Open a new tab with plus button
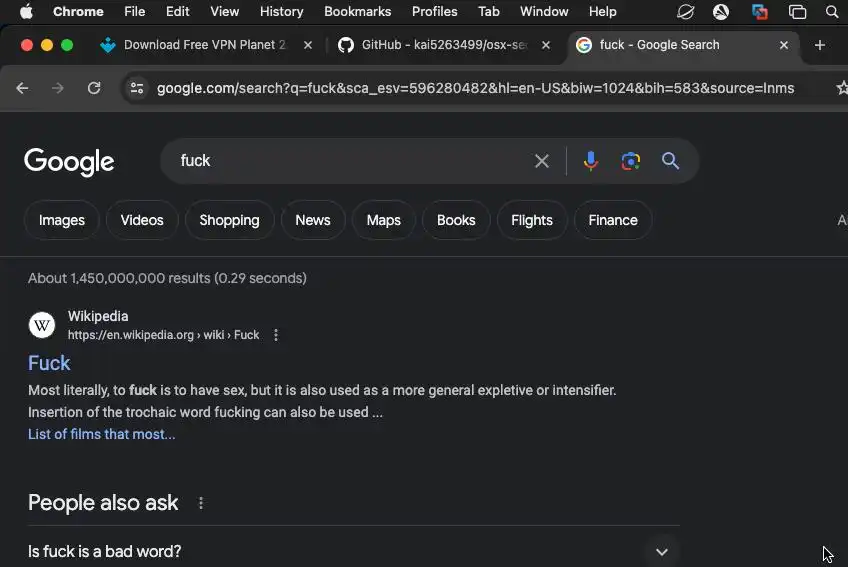Screen dimensions: 848x567 pyautogui.click(x=819, y=45)
